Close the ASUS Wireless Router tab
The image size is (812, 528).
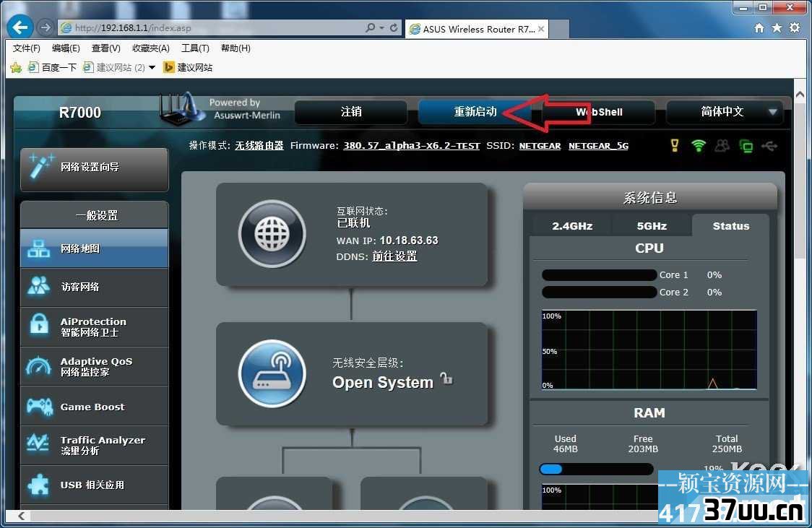click(x=540, y=29)
